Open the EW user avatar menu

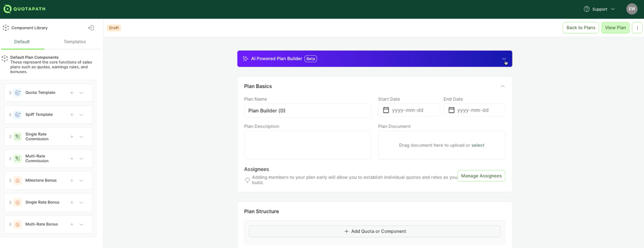pyautogui.click(x=631, y=9)
